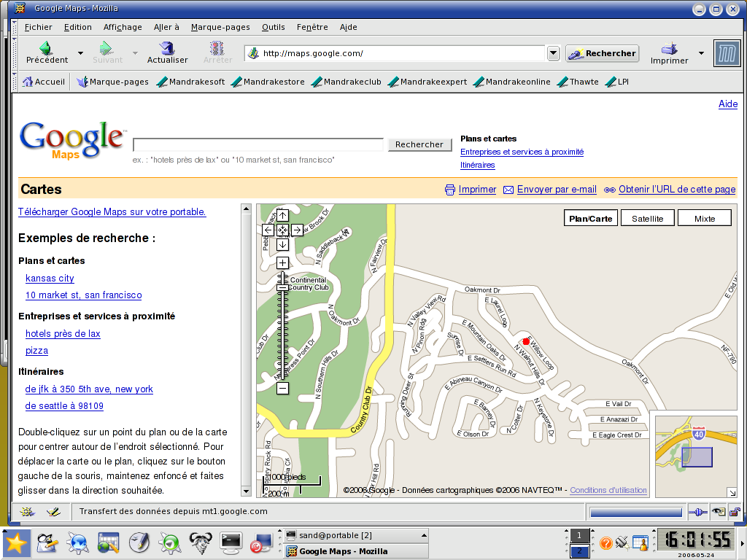Click the left panel scrollbar up arrow
The width and height of the screenshot is (747, 560).
(x=247, y=209)
